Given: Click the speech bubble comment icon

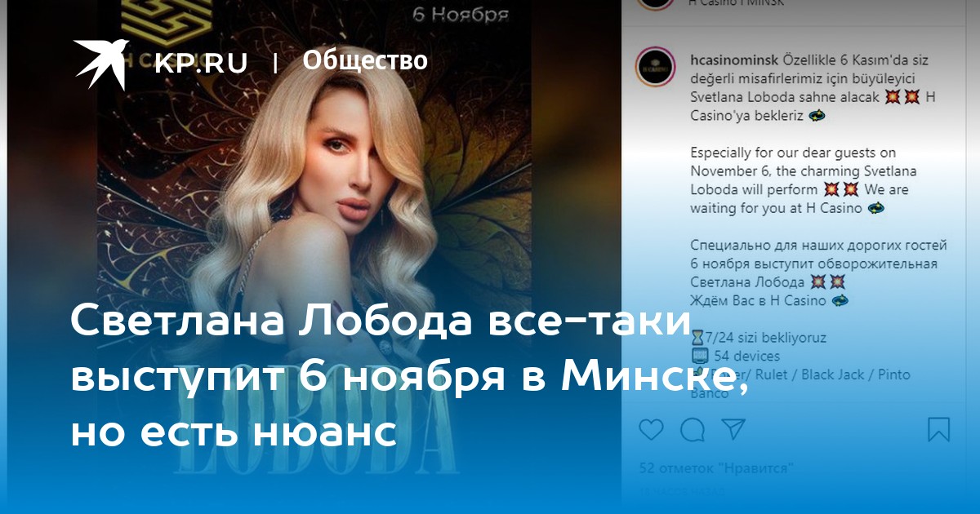Looking at the screenshot, I should click(x=693, y=429).
